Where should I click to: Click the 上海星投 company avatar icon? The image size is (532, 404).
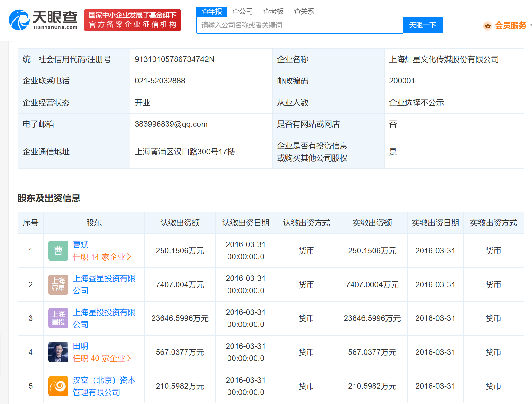pos(58,318)
